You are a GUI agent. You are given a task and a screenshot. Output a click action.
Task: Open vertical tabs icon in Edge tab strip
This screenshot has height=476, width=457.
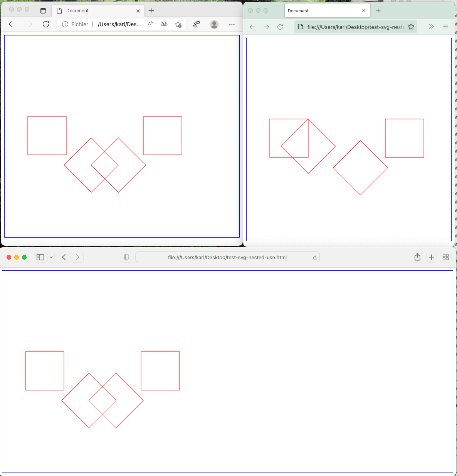[x=43, y=10]
